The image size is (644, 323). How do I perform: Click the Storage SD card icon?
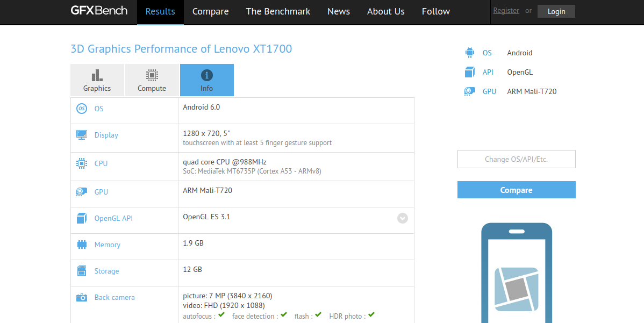[82, 271]
